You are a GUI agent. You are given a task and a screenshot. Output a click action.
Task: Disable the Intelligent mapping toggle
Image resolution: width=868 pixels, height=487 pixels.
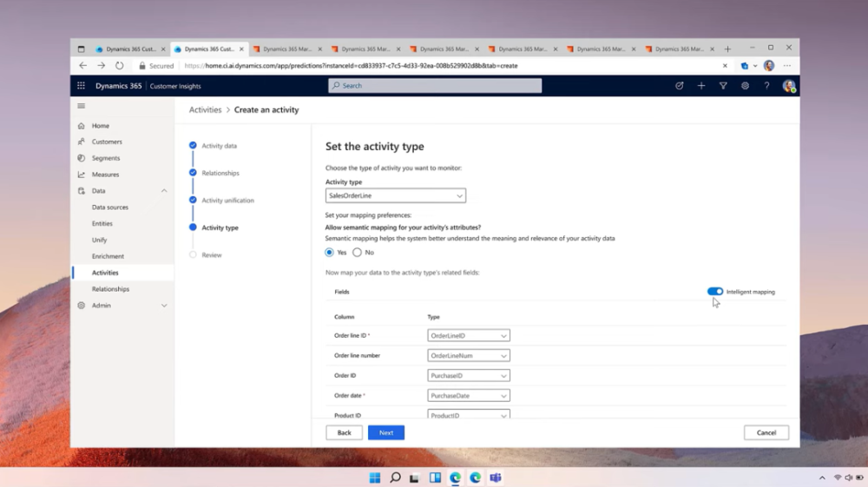point(715,292)
